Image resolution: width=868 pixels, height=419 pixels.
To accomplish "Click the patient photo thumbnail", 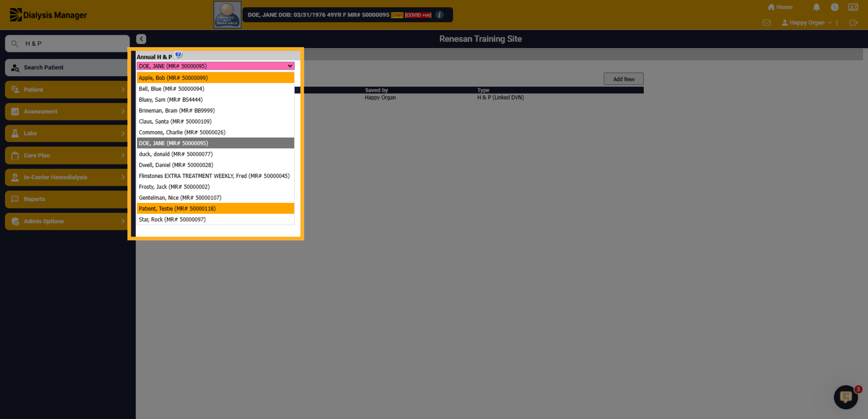I will click(227, 15).
